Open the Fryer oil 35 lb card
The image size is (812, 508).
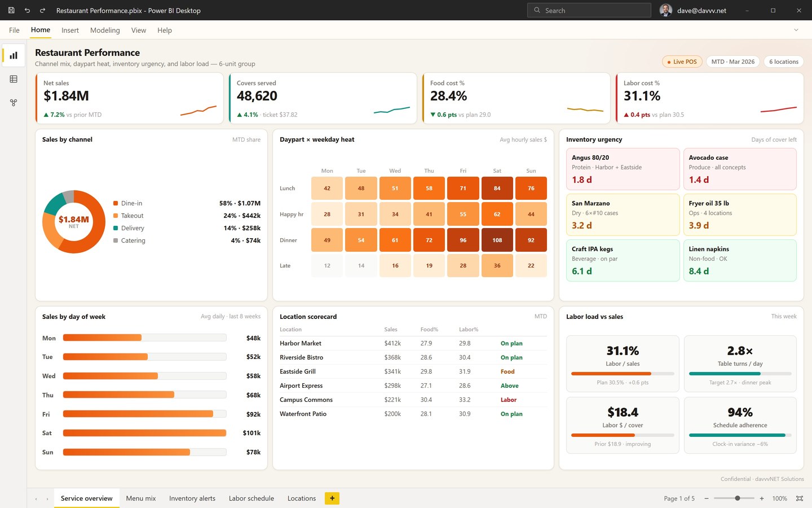740,214
